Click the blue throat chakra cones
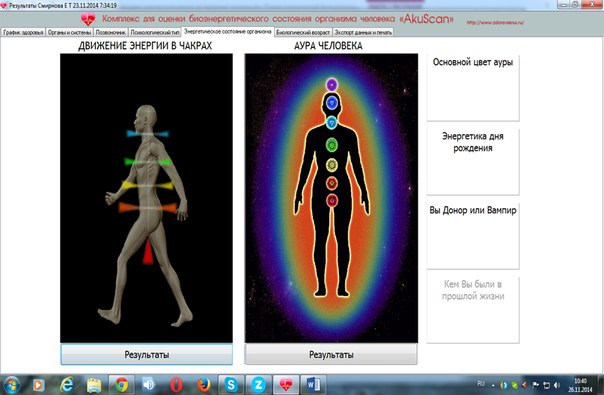 coord(148,134)
